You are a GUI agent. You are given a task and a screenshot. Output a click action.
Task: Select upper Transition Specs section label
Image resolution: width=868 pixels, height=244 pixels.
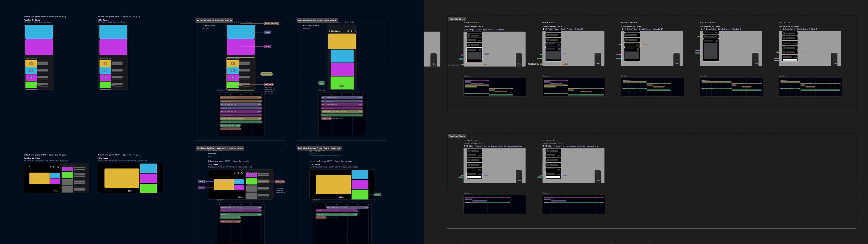[x=457, y=19]
